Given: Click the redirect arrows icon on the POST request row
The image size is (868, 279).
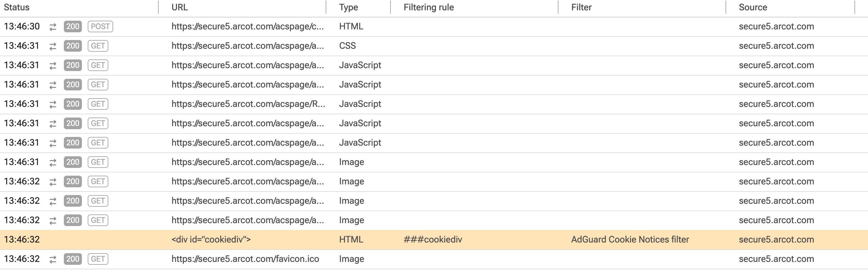Looking at the screenshot, I should [53, 26].
